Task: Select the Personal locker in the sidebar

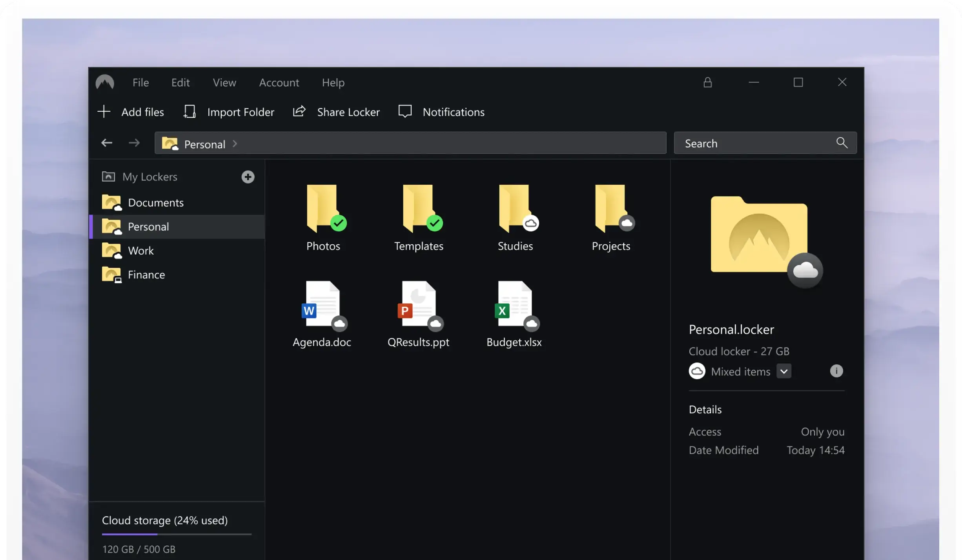Action: coord(148,226)
